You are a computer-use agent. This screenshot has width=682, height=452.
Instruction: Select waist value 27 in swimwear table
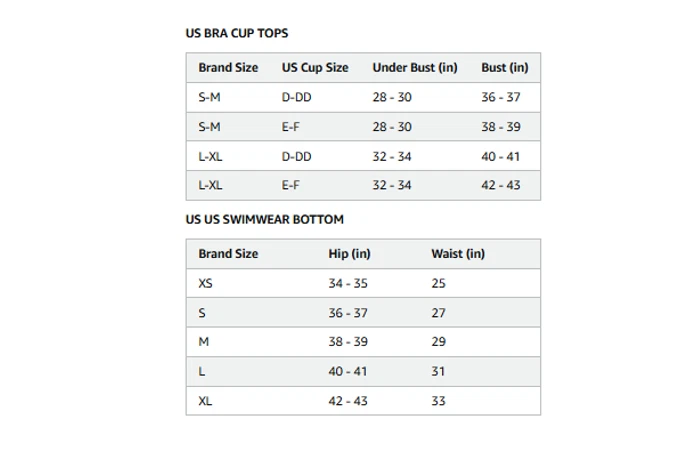(x=438, y=313)
